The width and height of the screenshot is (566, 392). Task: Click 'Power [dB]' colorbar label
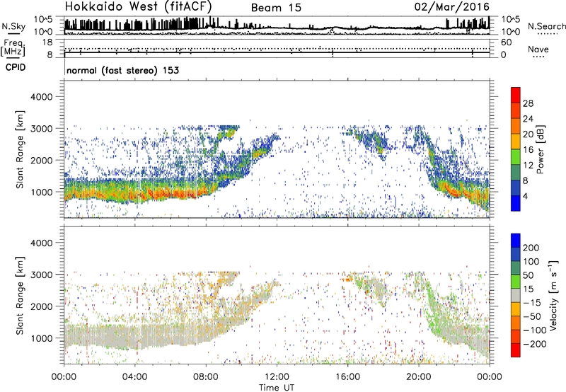(540, 149)
